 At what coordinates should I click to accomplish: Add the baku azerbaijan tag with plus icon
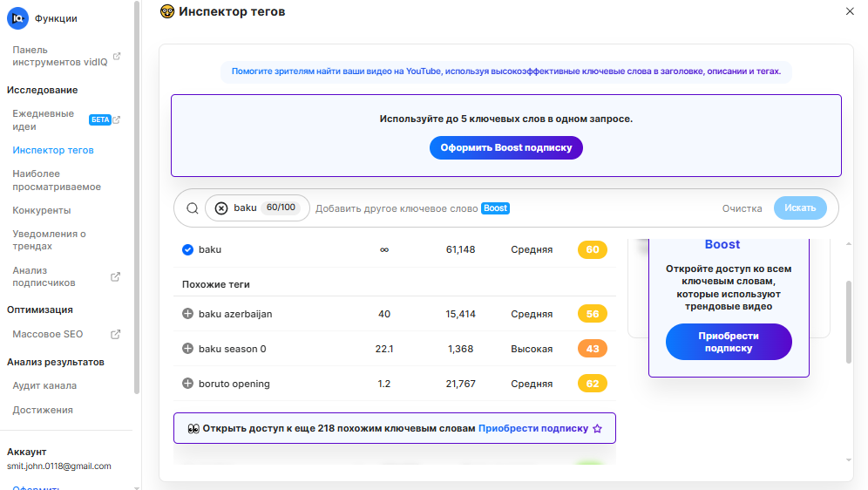[x=187, y=314]
